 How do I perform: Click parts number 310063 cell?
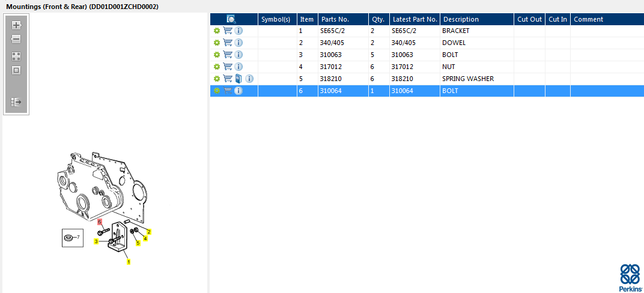pyautogui.click(x=343, y=55)
